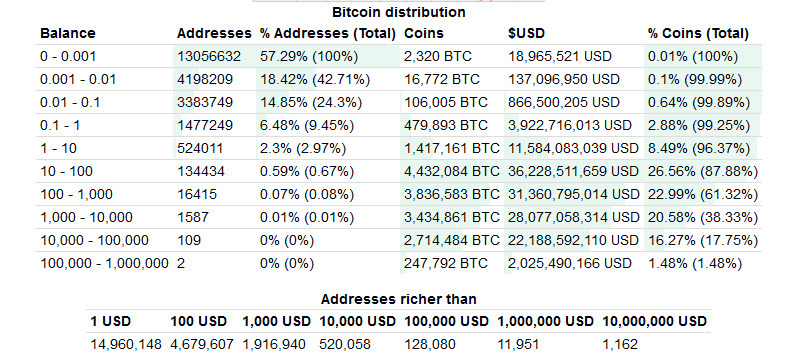Click the 14,960,148 addresses count
Viewport: 795px width, 363px height.
point(126,345)
